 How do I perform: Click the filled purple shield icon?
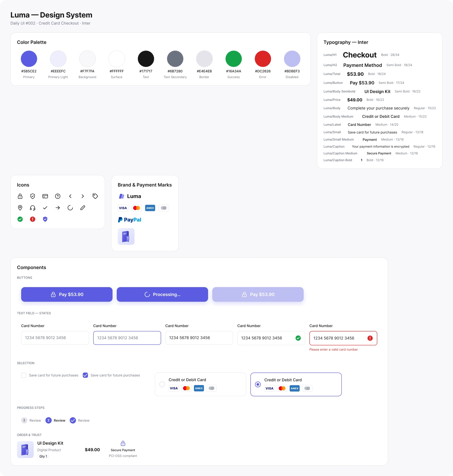tap(45, 219)
